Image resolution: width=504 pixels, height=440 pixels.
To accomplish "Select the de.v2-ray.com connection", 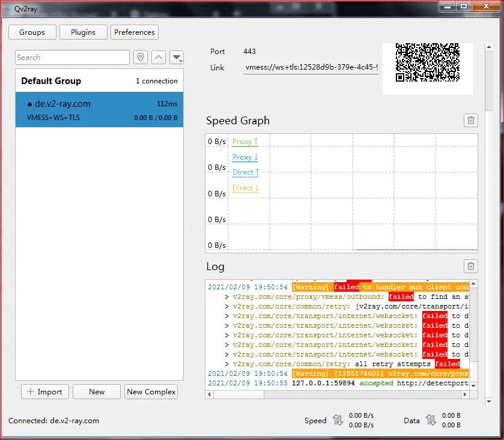I will coord(99,109).
